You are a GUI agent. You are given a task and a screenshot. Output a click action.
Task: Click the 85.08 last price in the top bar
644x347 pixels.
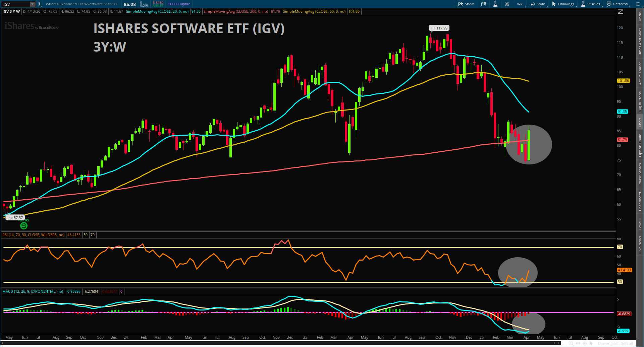[x=130, y=4]
